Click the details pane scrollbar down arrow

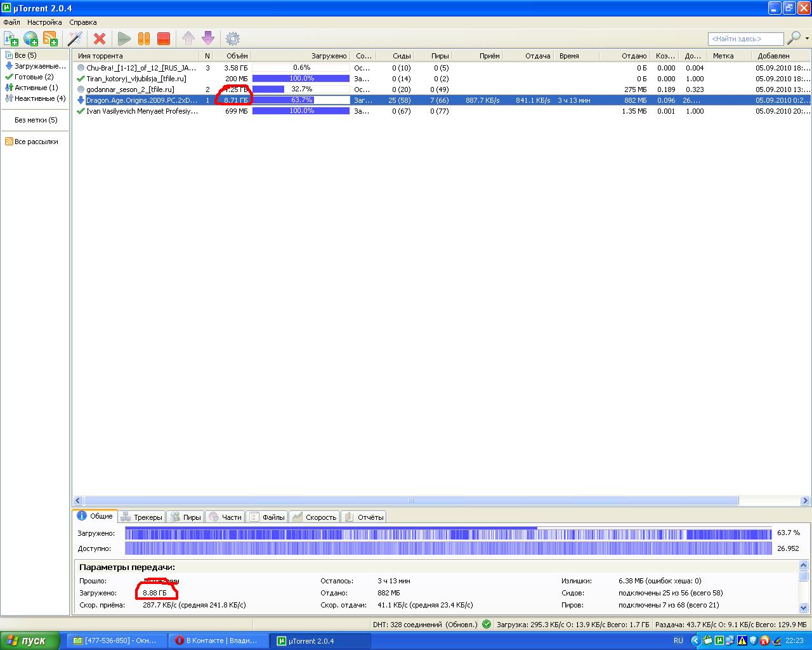[x=804, y=607]
